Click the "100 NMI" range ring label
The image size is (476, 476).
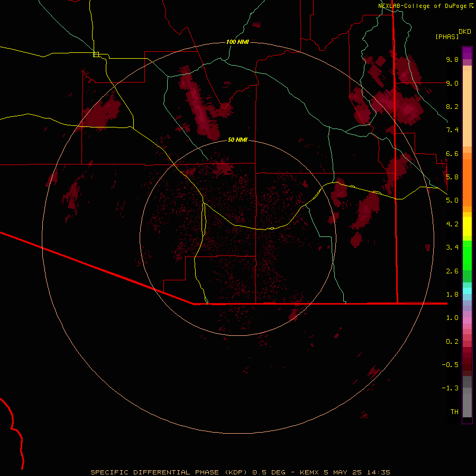pos(237,42)
